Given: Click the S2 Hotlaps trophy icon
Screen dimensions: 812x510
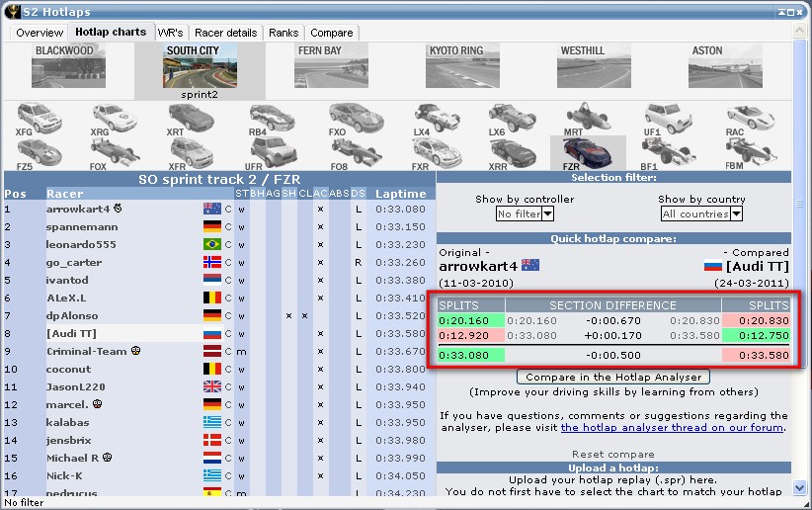Looking at the screenshot, I should pyautogui.click(x=13, y=11).
